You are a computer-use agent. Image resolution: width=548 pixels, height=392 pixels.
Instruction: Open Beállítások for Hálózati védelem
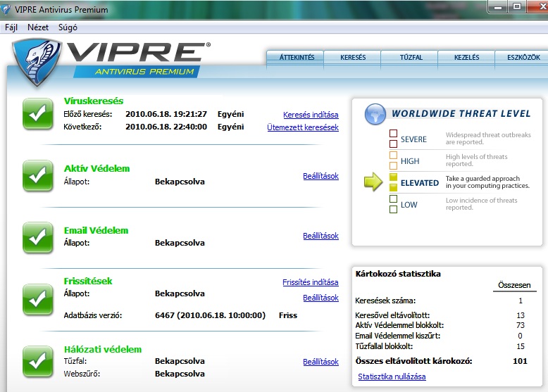coord(320,362)
